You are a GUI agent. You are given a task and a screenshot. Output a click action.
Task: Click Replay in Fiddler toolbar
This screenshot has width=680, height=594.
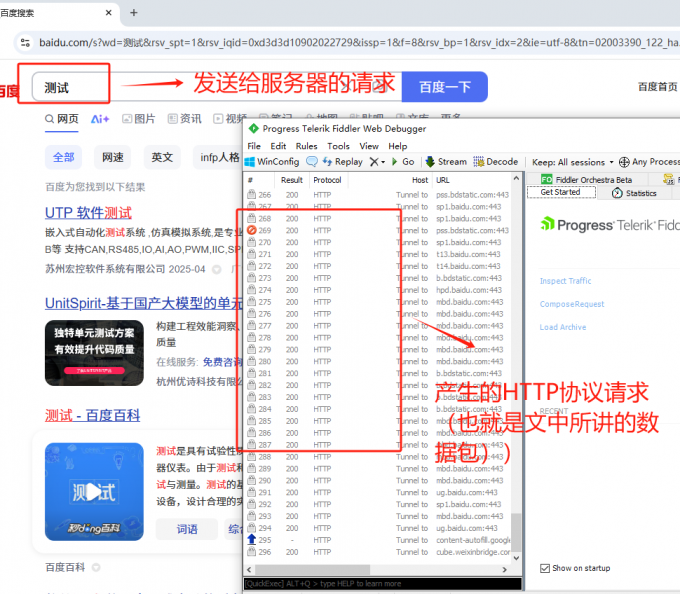click(343, 162)
